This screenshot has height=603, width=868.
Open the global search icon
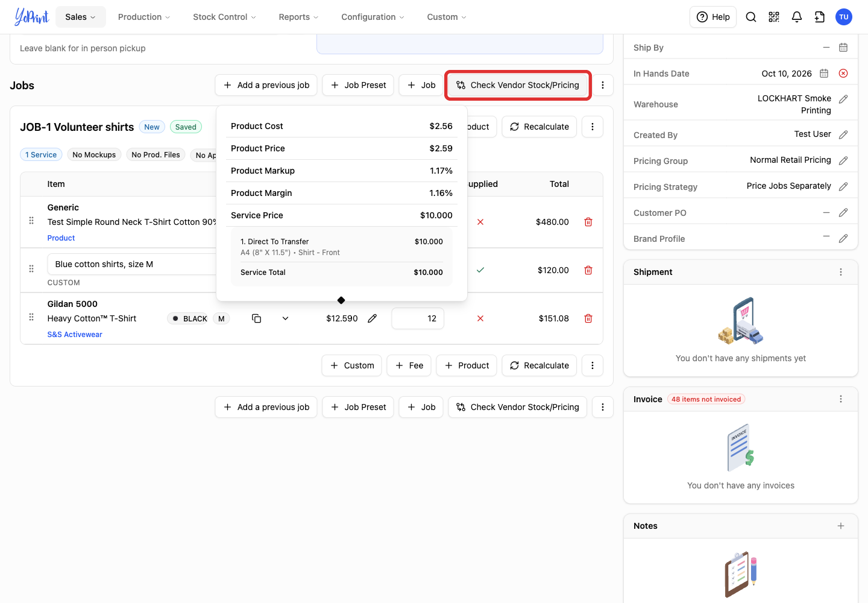(751, 17)
